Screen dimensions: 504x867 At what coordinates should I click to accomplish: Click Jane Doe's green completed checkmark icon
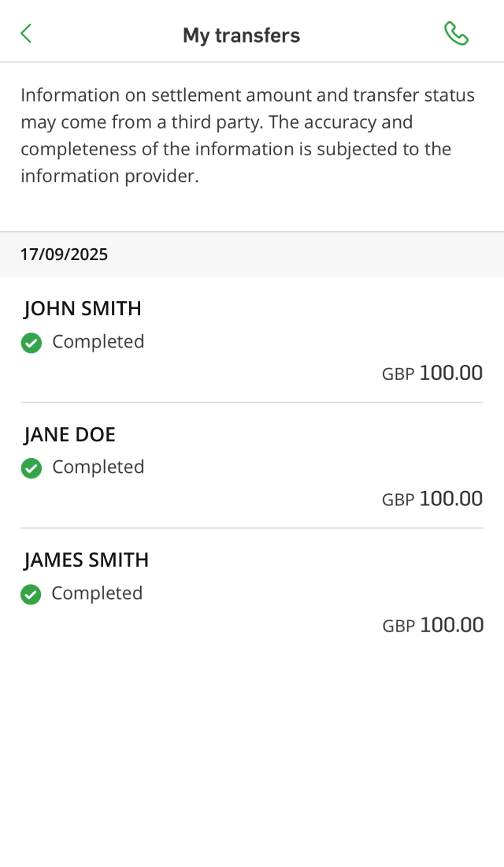click(x=31, y=468)
